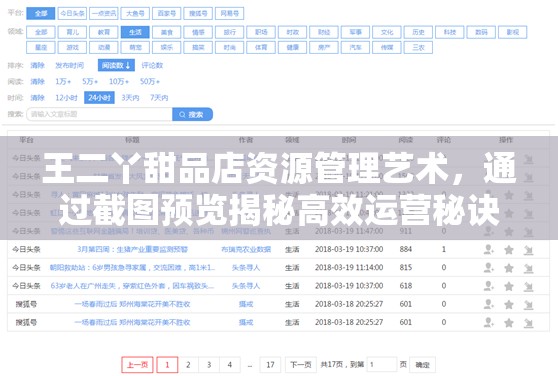Clear the 时间 filter
The image size is (558, 376).
point(37,98)
